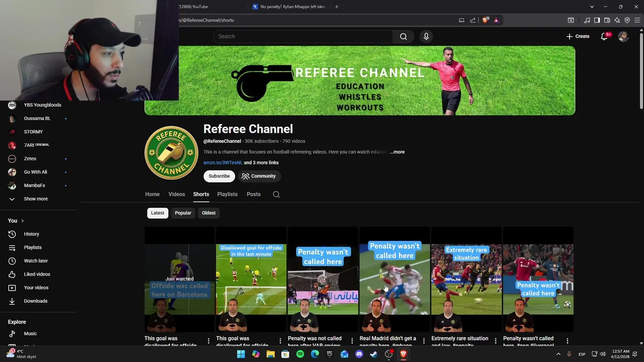Open the Discord icon on the taskbar
Viewport: 644px width, 362px height.
[359, 354]
